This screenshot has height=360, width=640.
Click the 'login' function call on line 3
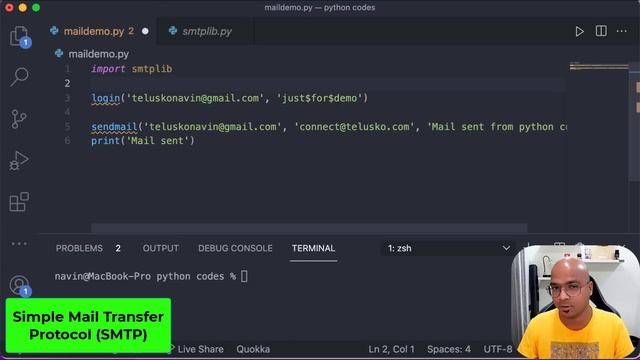(x=106, y=98)
